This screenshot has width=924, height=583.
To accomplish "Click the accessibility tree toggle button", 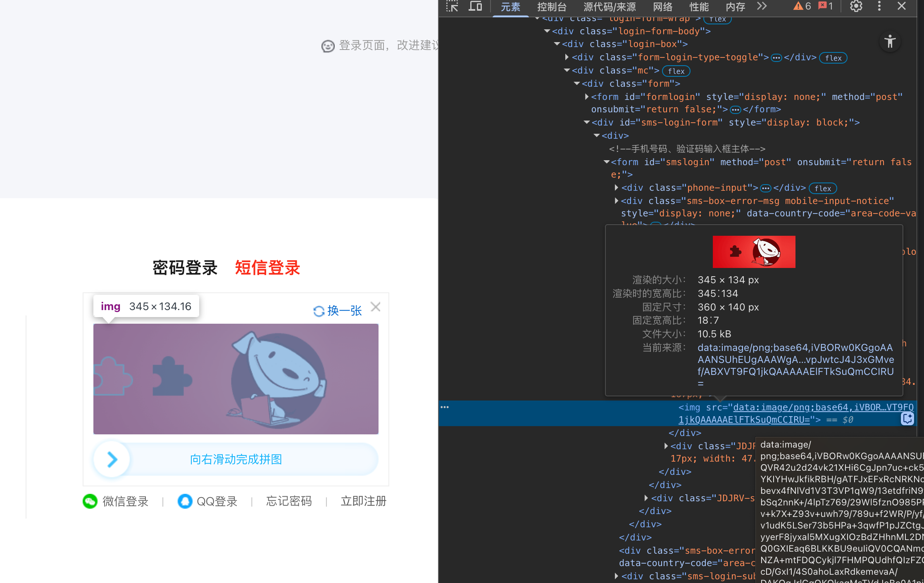I will click(890, 42).
